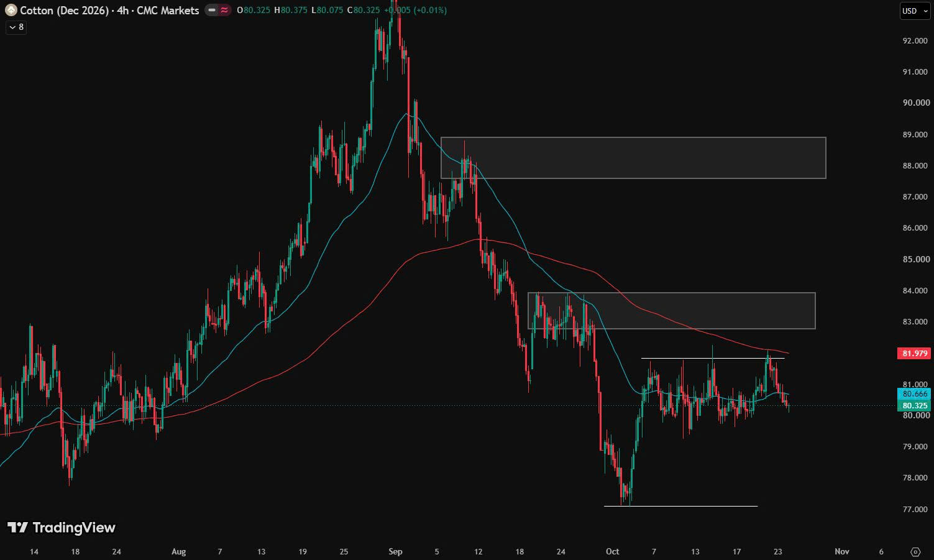Click the 17 date label on time axis
934x560 pixels.
coord(736,551)
